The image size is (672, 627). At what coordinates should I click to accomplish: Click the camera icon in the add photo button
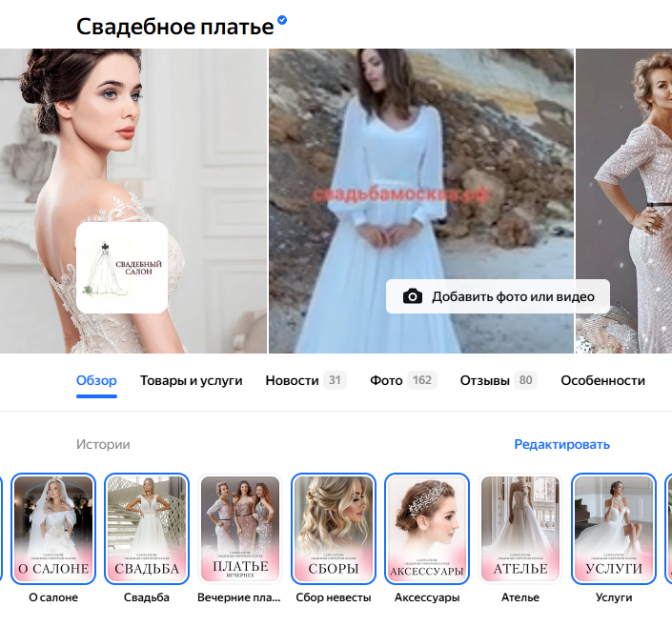point(413,296)
